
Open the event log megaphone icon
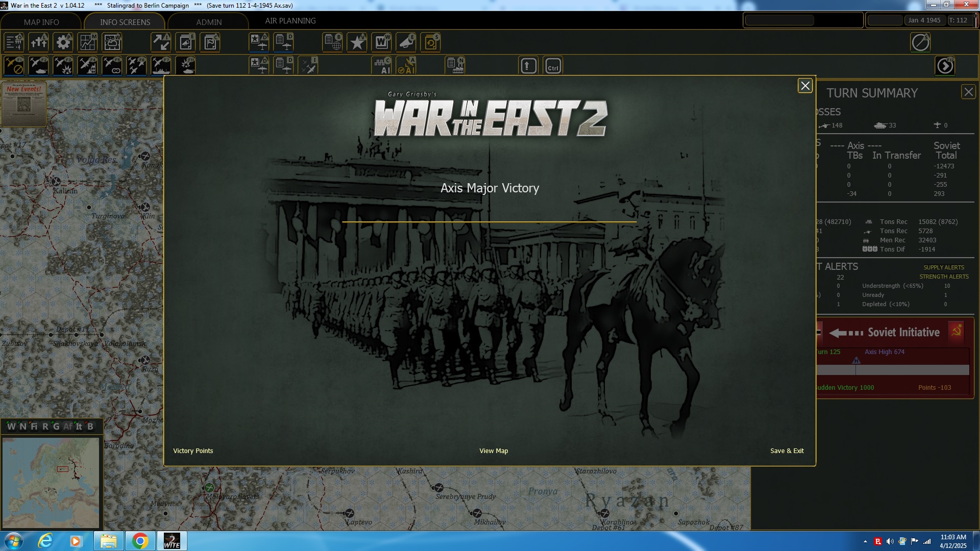pos(406,42)
